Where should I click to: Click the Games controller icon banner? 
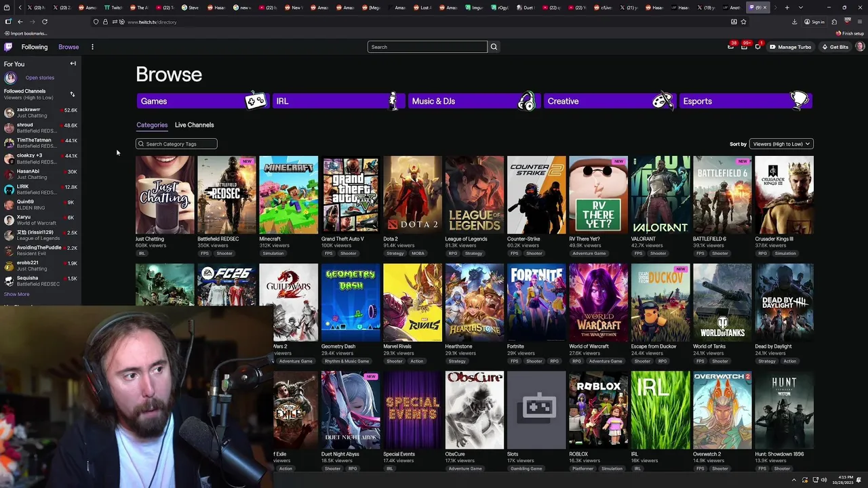tap(255, 101)
